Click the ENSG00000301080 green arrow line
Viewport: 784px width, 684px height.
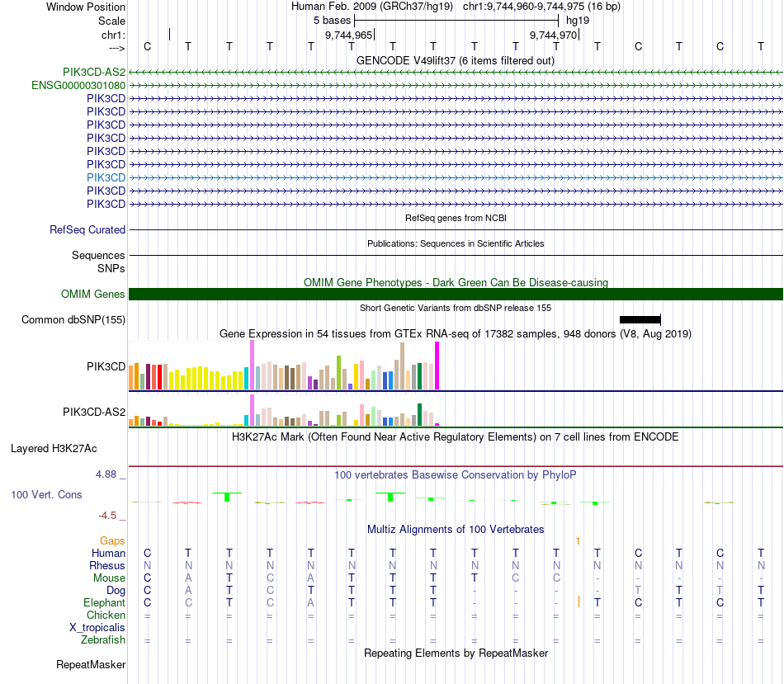click(x=456, y=86)
